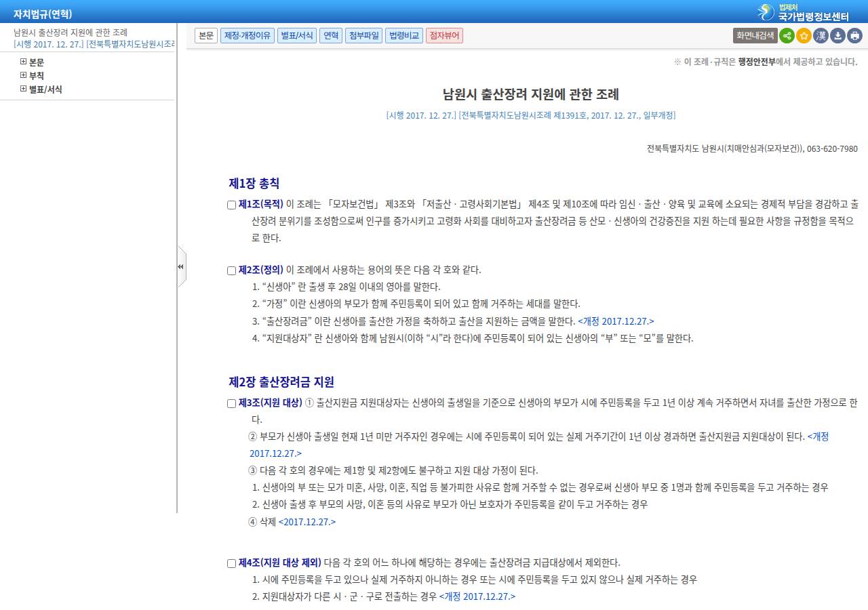The image size is (868, 610).
Task: Open the 첨부파일 attachments tab
Action: [363, 35]
